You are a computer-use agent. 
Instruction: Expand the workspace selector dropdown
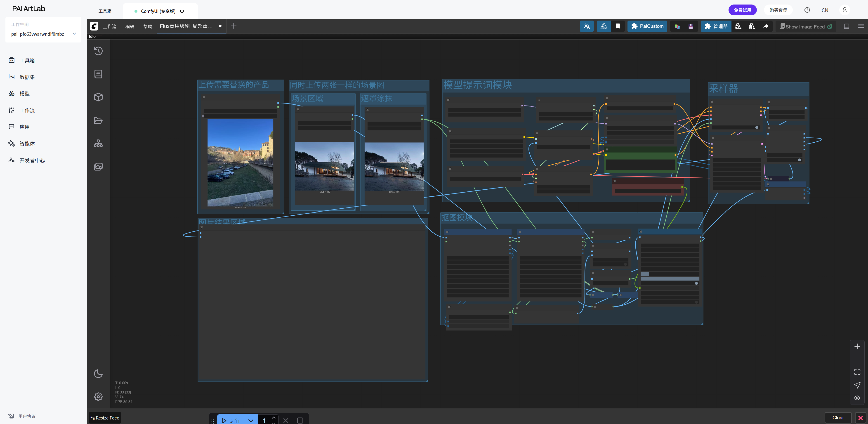[74, 34]
